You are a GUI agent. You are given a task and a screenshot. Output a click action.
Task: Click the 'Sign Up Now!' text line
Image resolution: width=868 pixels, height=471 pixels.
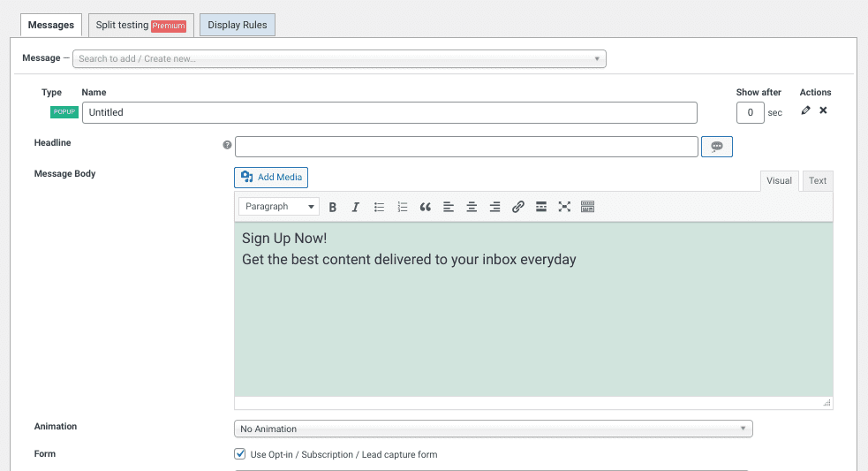[x=284, y=239]
